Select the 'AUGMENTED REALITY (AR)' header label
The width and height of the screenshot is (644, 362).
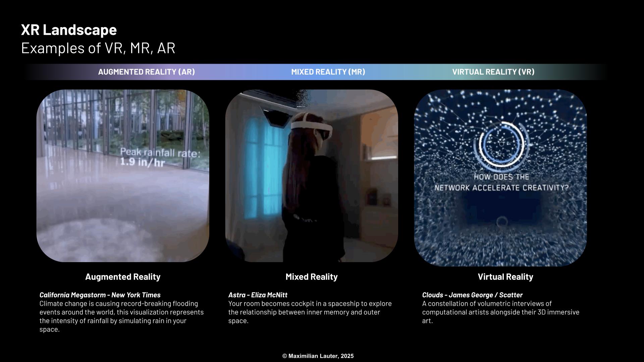coord(147,72)
